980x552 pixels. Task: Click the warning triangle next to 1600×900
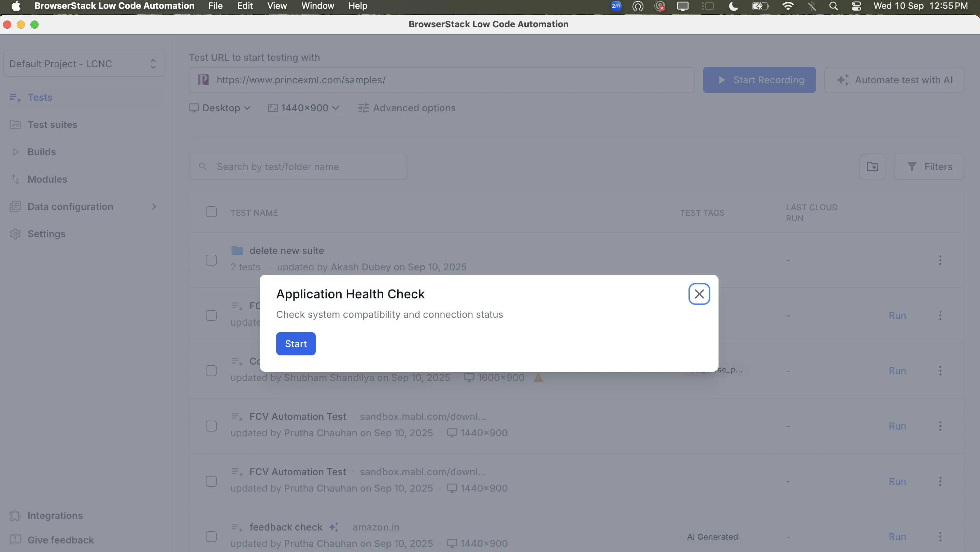[538, 378]
